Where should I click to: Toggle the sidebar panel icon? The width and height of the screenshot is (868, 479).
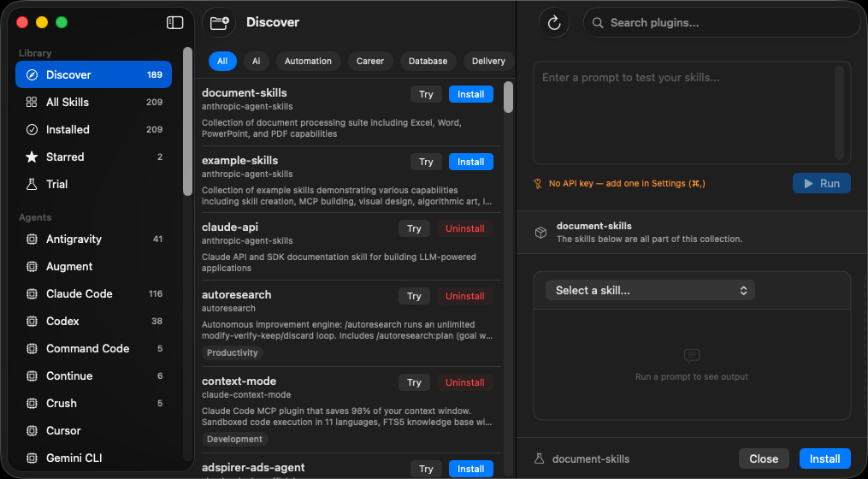[175, 23]
